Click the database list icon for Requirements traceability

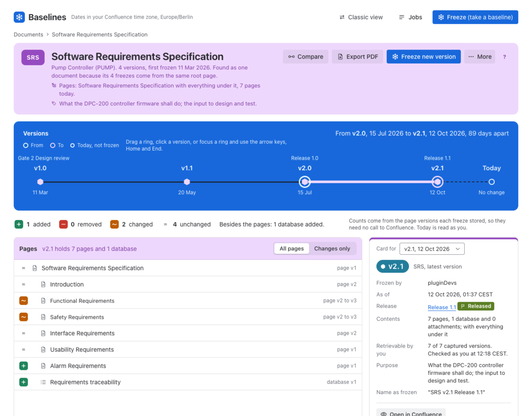(43, 382)
